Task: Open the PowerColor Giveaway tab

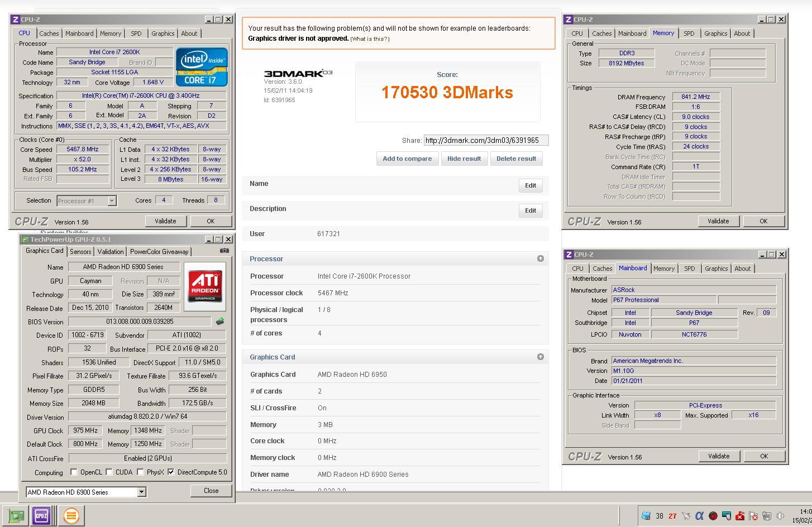Action: coord(159,252)
